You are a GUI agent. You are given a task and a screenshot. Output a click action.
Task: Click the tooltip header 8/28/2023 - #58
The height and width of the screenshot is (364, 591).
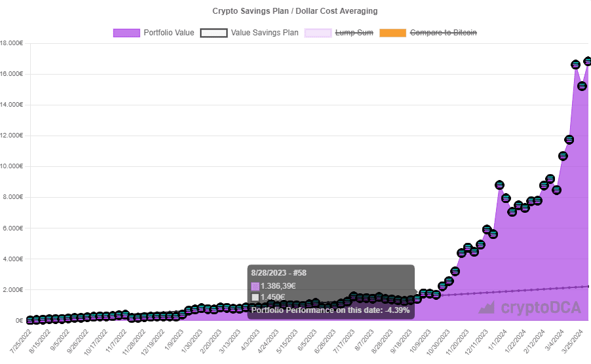point(278,273)
